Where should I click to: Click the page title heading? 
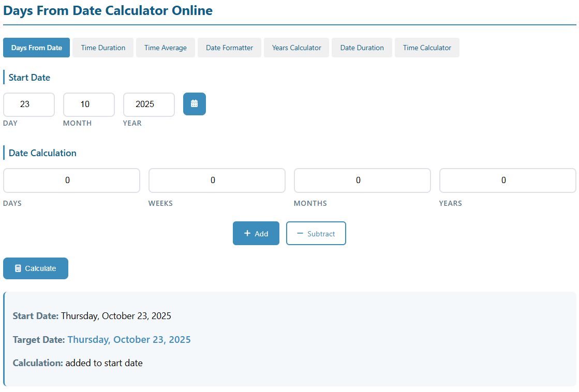108,10
